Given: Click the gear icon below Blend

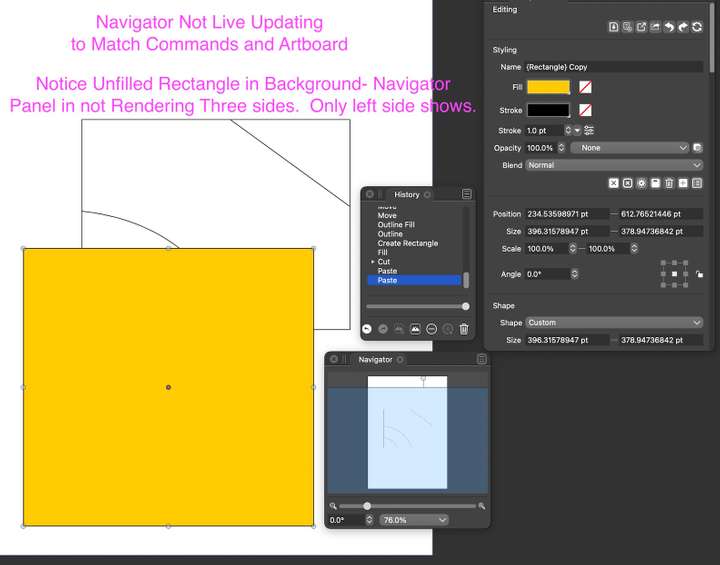Looking at the screenshot, I should coord(641,183).
